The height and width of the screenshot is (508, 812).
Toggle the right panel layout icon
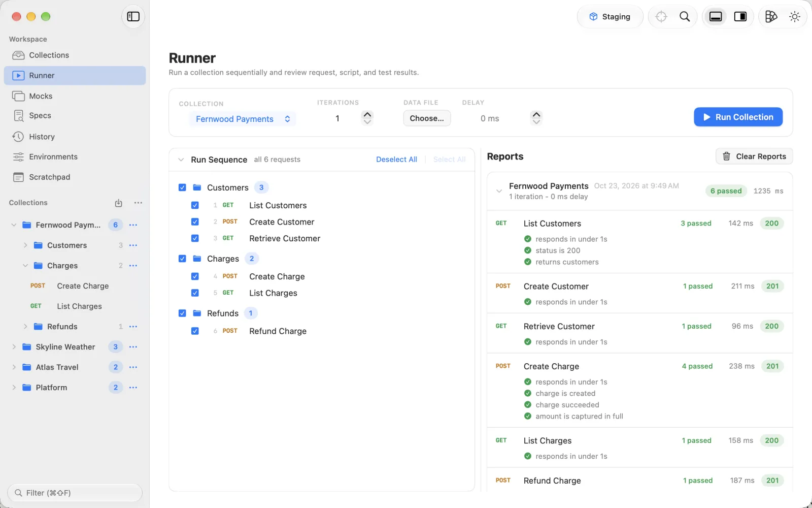point(740,17)
